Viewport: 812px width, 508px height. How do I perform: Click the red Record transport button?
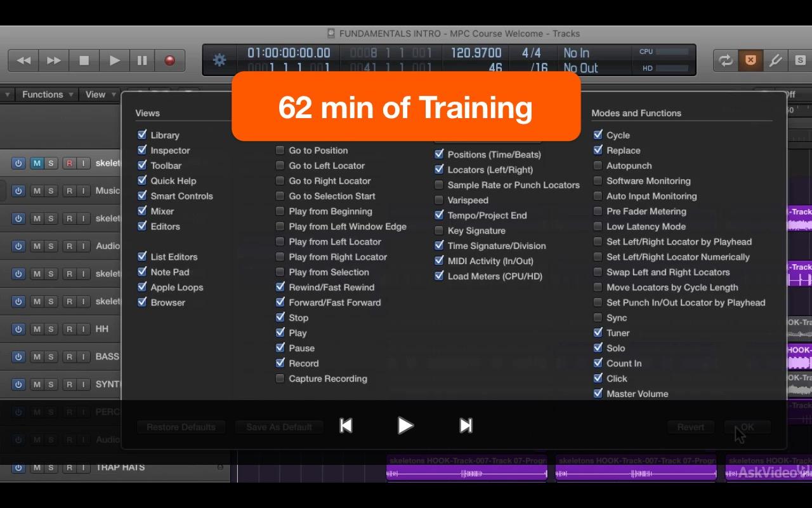pyautogui.click(x=169, y=60)
